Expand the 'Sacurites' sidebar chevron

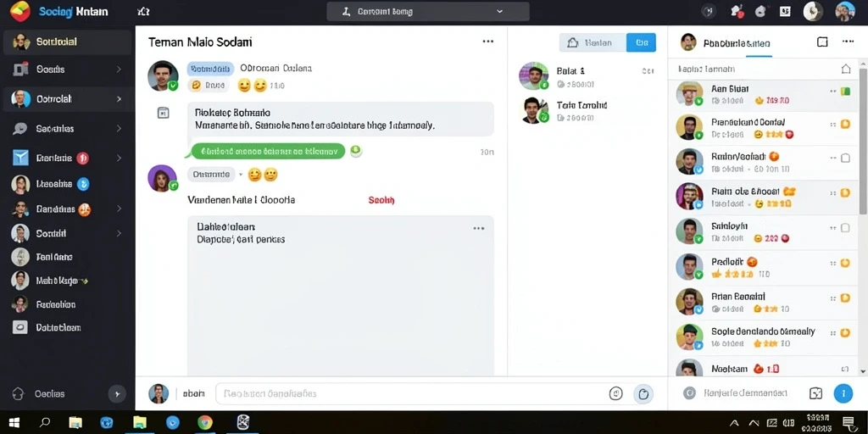coord(119,129)
